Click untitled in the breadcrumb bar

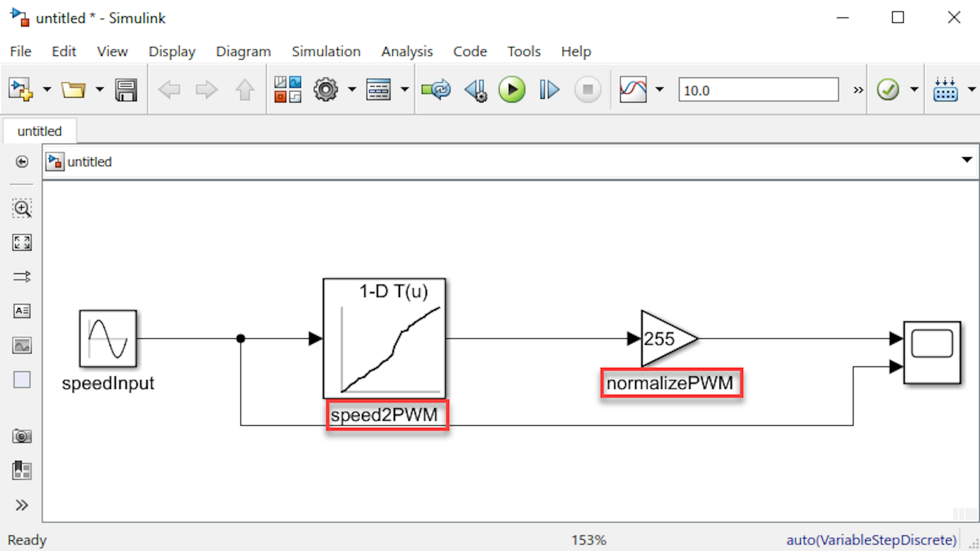point(89,162)
